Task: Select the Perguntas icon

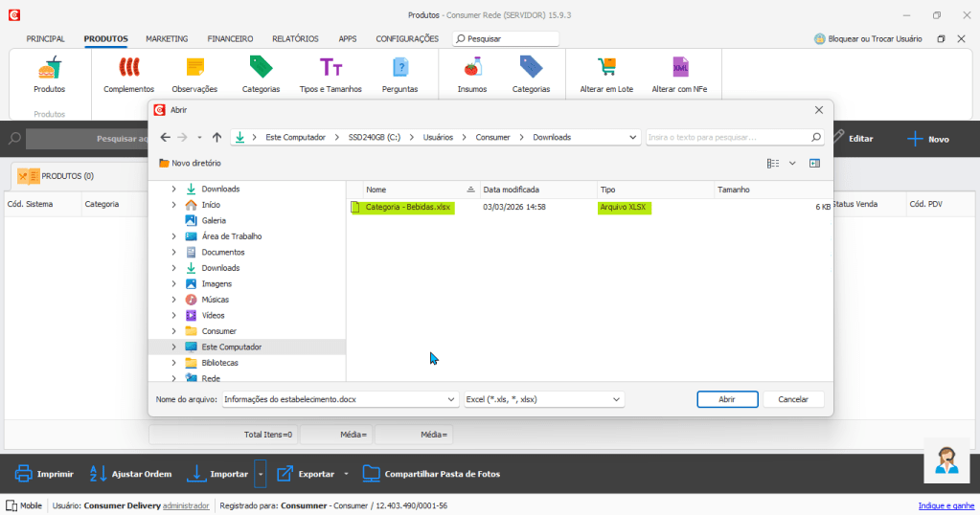Action: tap(399, 69)
